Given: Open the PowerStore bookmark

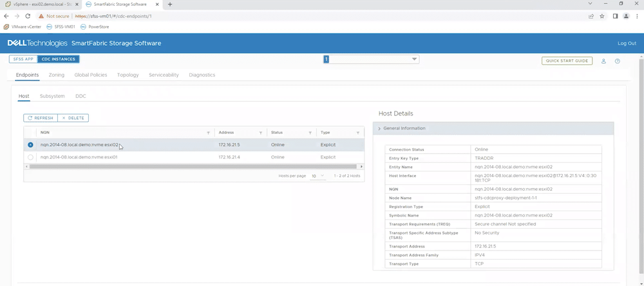Looking at the screenshot, I should [95, 26].
